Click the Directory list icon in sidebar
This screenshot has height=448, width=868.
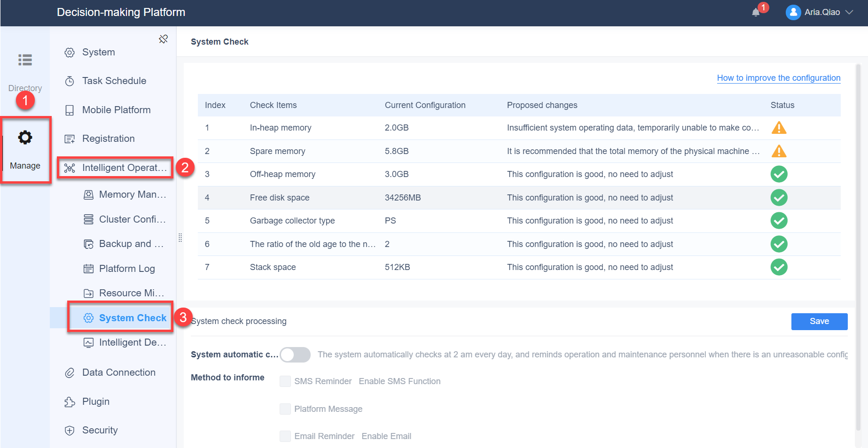click(x=25, y=60)
